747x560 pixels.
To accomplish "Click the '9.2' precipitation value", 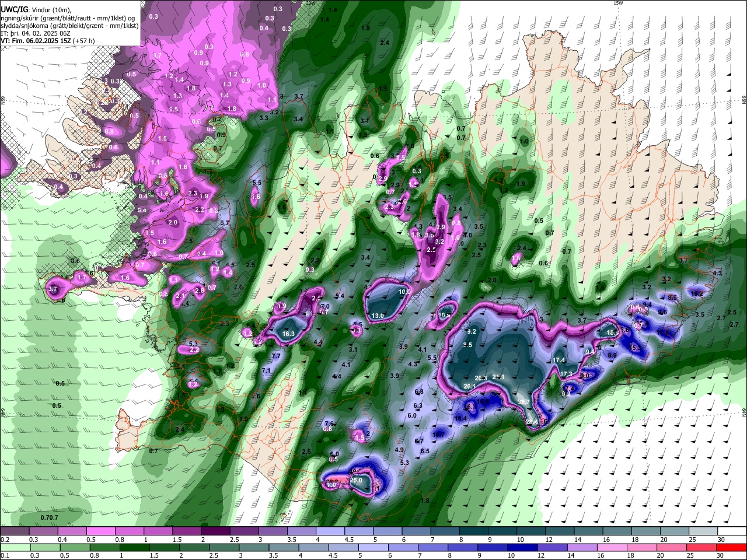I will point(472,331).
